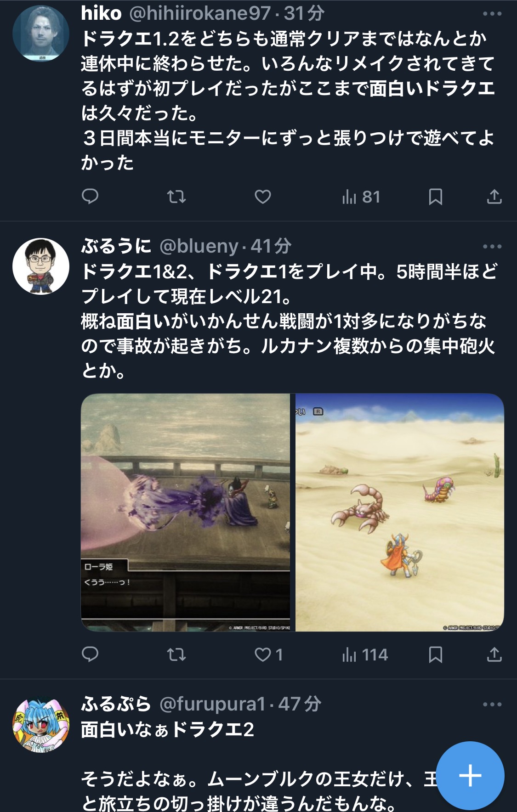Share ぶるうに's tweet
This screenshot has width=517, height=812.
click(x=494, y=654)
